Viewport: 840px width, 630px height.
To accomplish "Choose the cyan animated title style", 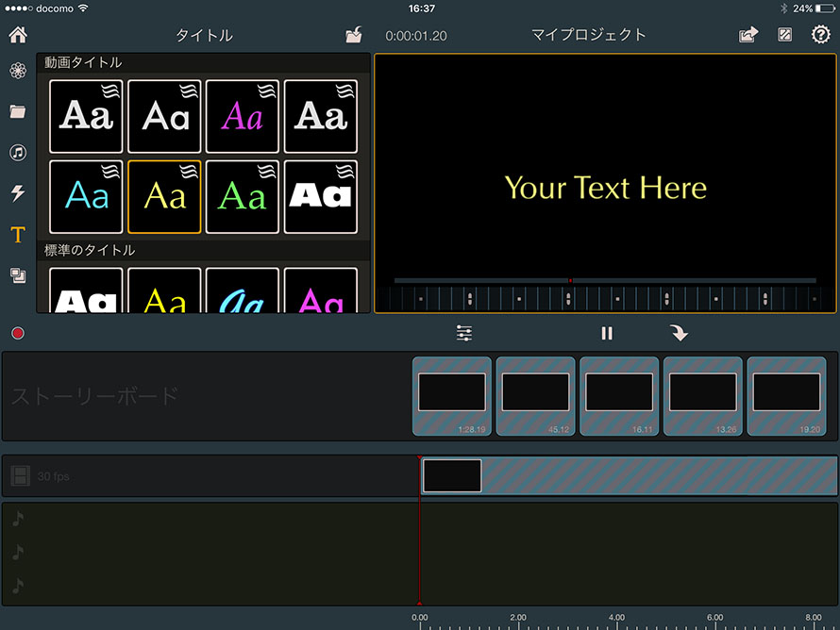I will click(86, 196).
